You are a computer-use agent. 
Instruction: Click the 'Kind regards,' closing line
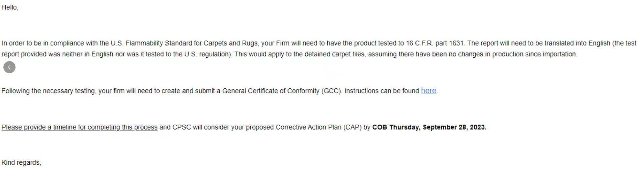click(21, 163)
